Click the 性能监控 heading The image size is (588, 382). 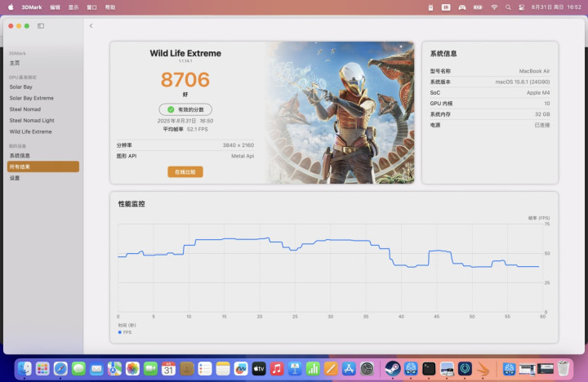pos(131,204)
